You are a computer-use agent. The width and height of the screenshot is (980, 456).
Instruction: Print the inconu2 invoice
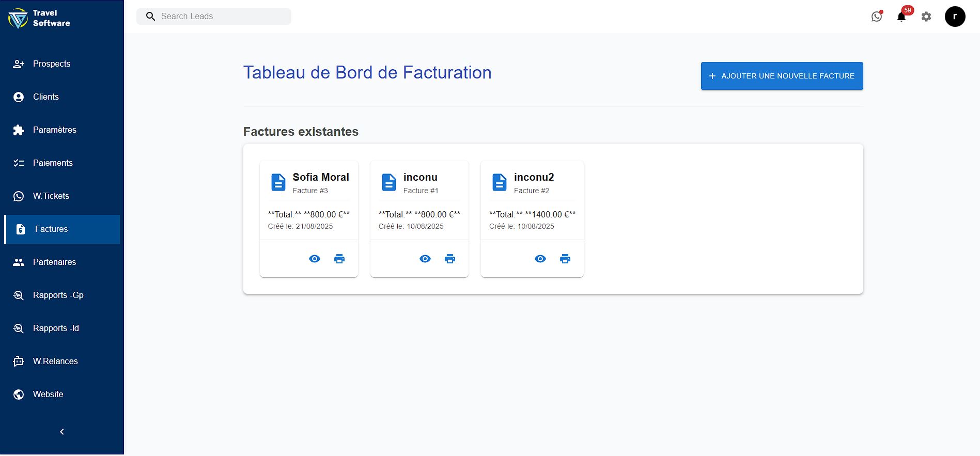coord(565,258)
